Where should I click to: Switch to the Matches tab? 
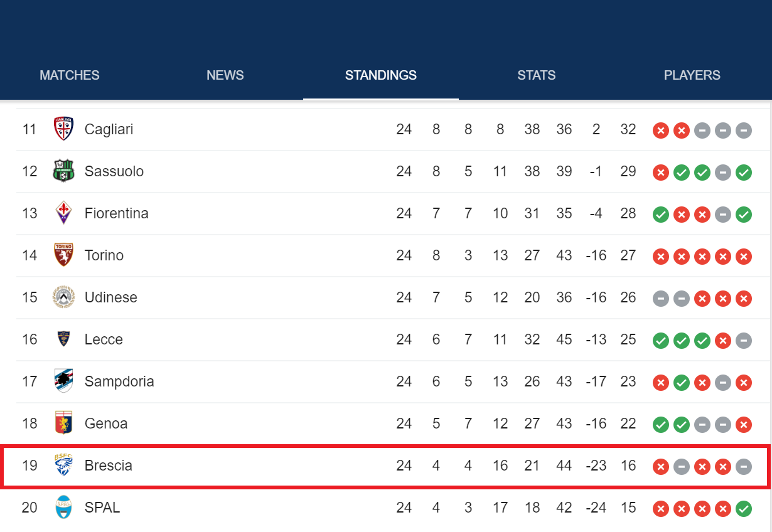[70, 75]
